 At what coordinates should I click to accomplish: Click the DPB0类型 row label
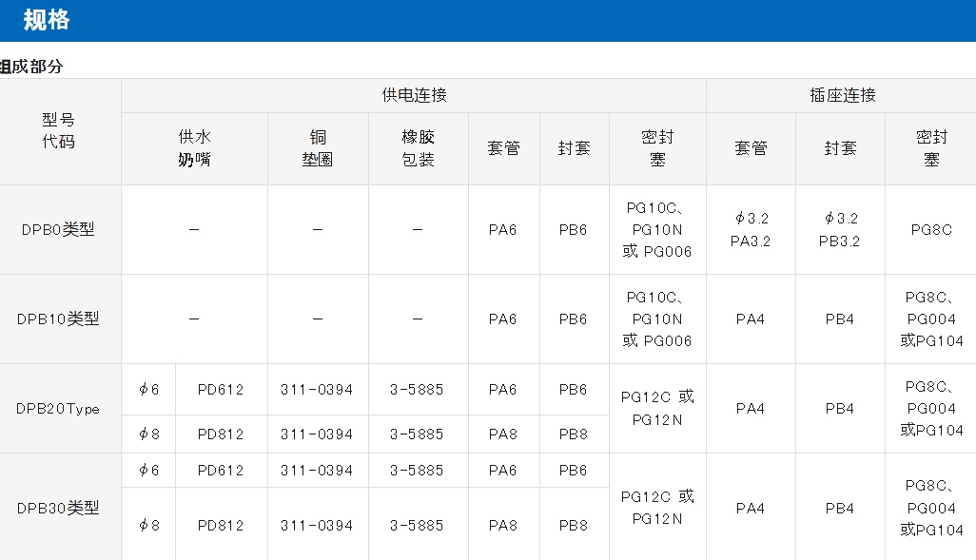(59, 229)
